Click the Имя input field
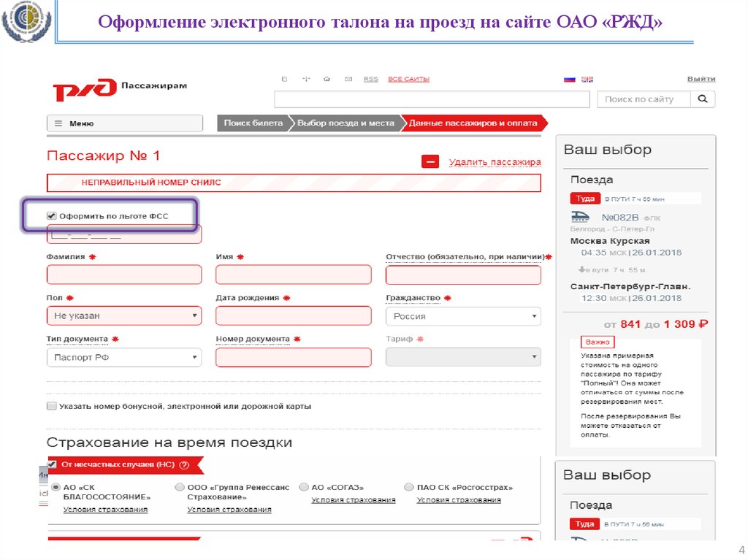This screenshot has height=560, width=748. pyautogui.click(x=294, y=275)
